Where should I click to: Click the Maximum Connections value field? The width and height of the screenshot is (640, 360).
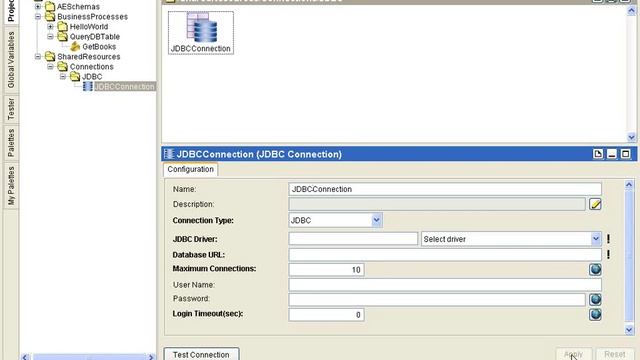click(326, 270)
